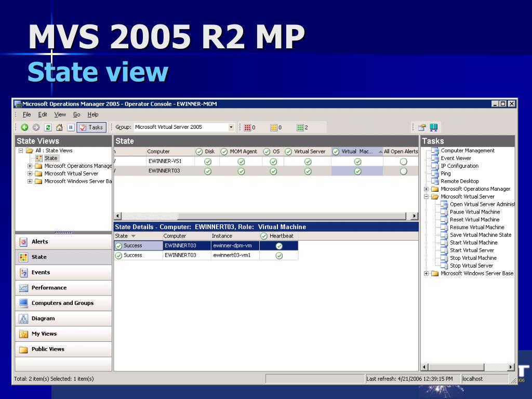Collapse the All : State Views tree node
Image resolution: width=532 pixels, height=399 pixels.
21,150
